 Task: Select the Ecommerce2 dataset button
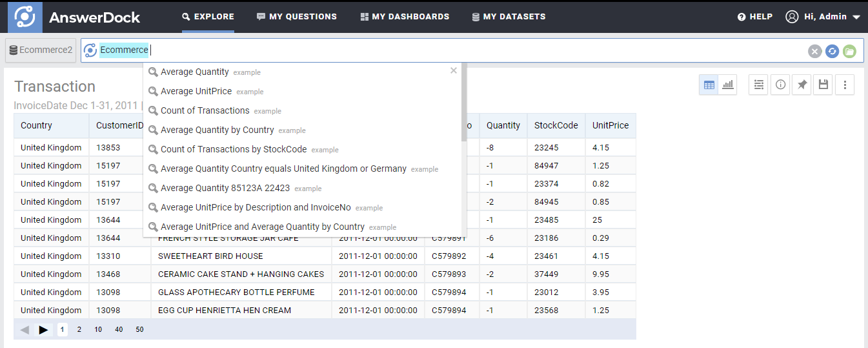(x=41, y=50)
